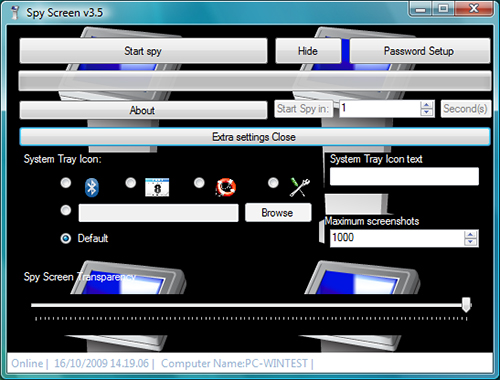Hide the Spy Screen window
Screen dimensions: 500x380
[x=308, y=51]
